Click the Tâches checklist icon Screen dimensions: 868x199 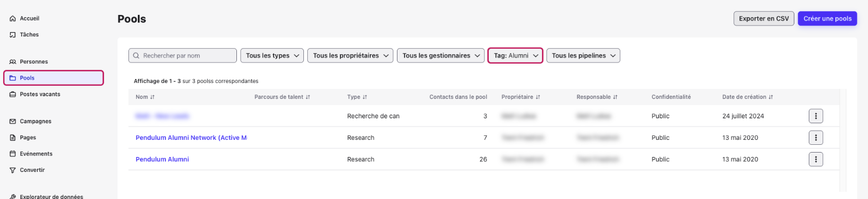[13, 34]
